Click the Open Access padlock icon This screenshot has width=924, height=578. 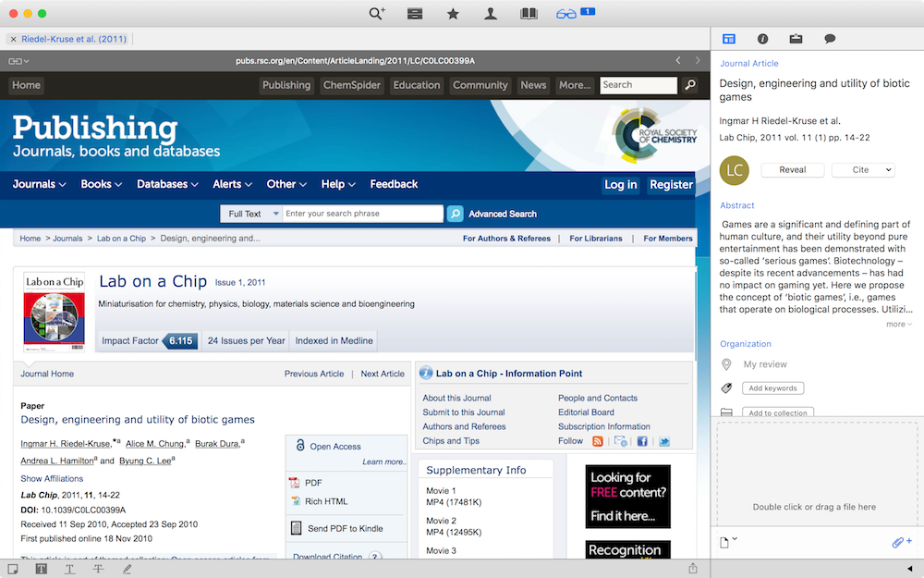point(300,446)
